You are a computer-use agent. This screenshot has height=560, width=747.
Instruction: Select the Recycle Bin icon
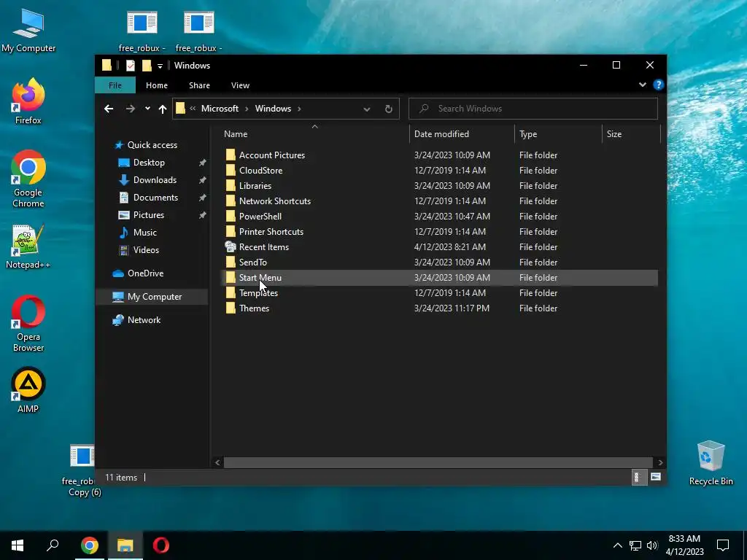point(711,463)
